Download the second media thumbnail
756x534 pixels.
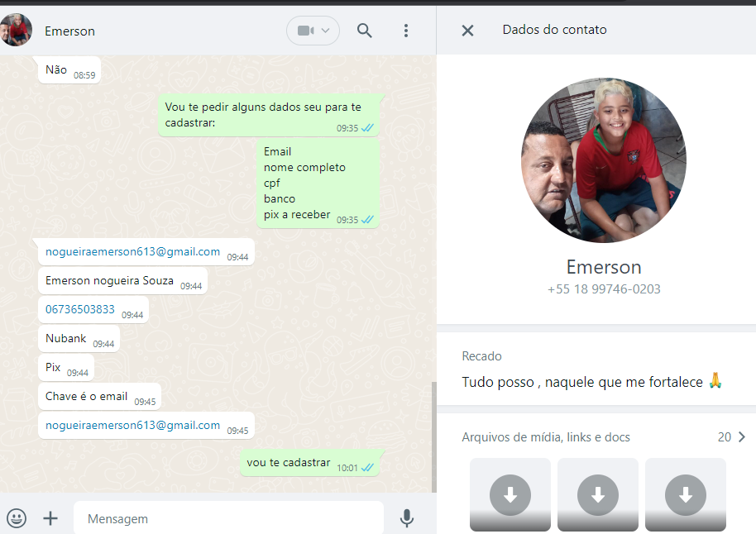(x=598, y=495)
